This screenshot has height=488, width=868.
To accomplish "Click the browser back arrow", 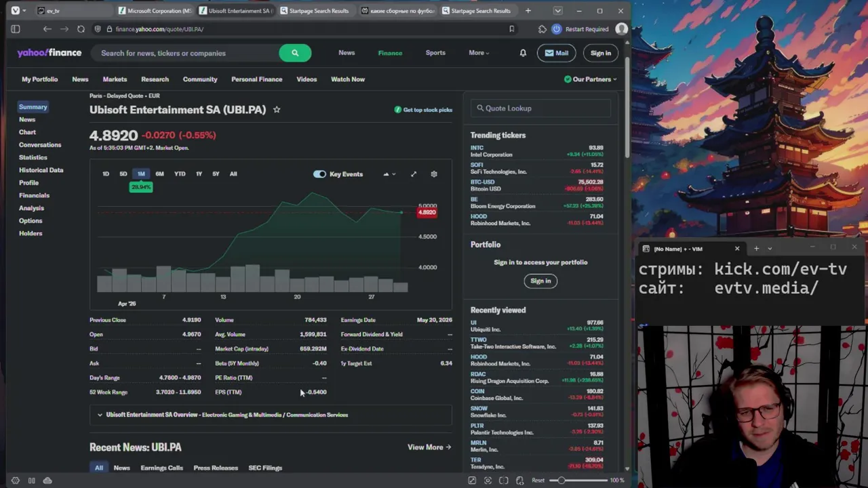I will coord(47,29).
